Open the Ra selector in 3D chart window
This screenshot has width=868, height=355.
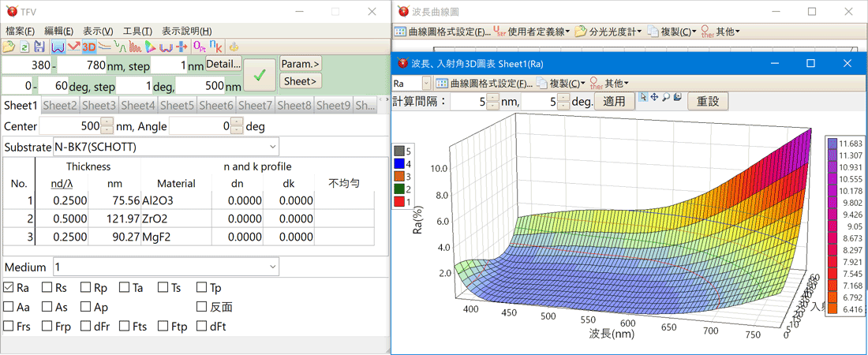[426, 83]
